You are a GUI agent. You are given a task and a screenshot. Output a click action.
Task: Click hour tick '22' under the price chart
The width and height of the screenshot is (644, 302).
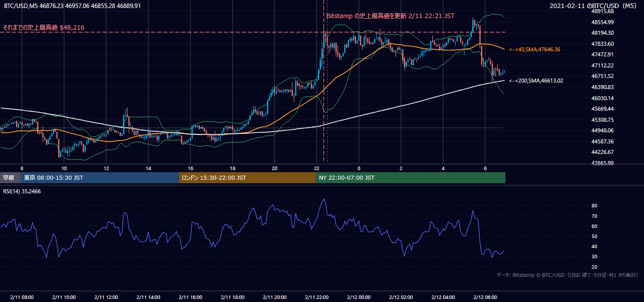(316, 168)
